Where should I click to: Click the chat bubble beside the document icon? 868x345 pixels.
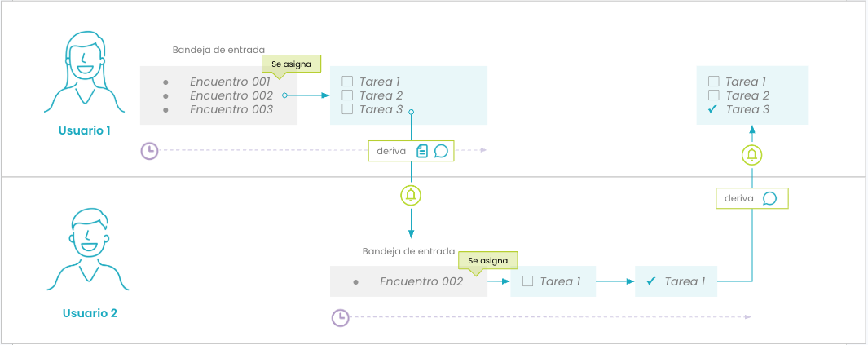[x=441, y=151]
